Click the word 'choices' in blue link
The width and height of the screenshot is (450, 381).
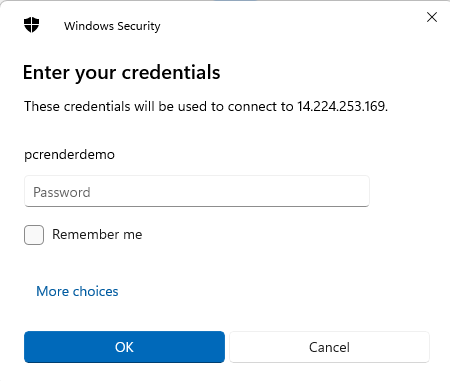[x=96, y=291]
